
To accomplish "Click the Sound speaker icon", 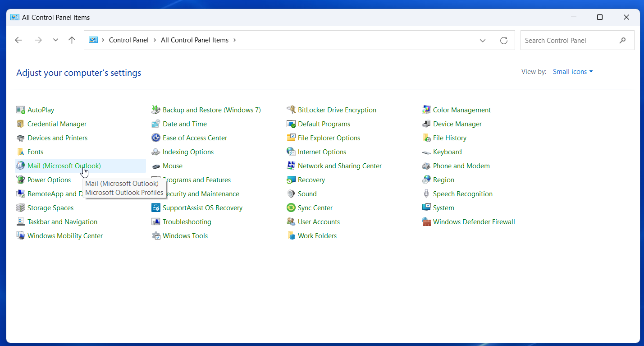I will click(291, 194).
